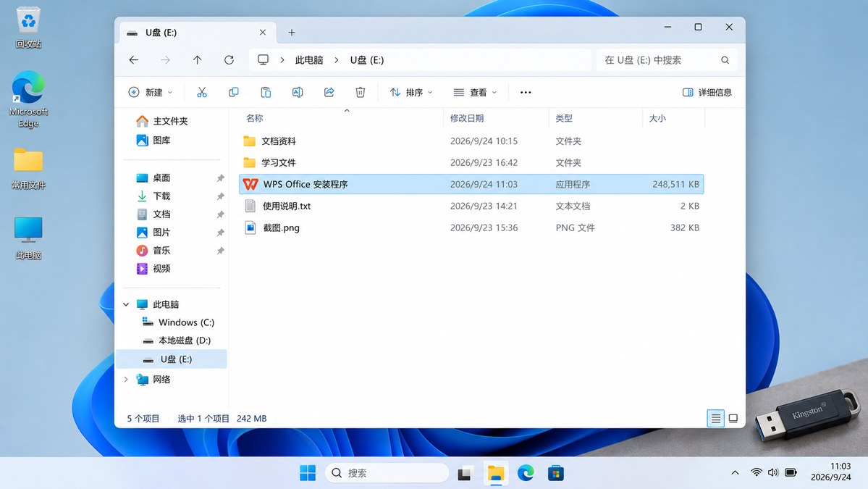Select the 学习文件 folder

point(471,163)
